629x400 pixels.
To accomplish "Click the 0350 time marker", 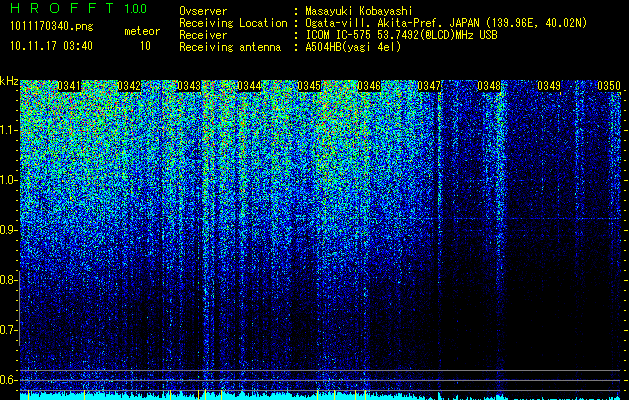I will click(x=609, y=86).
